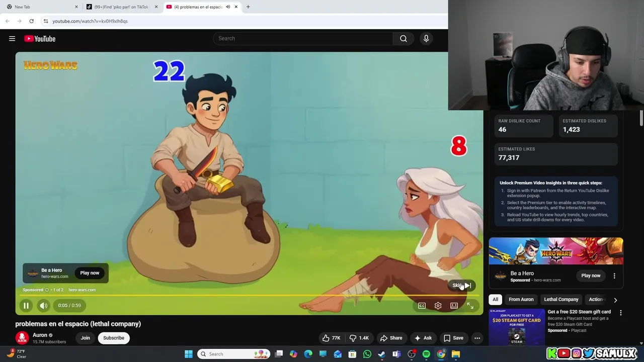Toggle closed captions (CC) on the player
Screen dimensions: 644x362
point(422,306)
